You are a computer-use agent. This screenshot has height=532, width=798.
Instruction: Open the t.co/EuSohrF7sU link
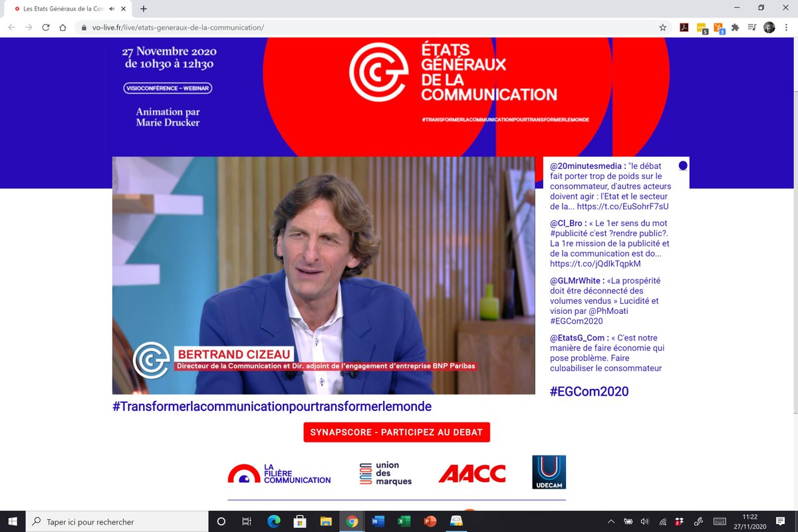623,207
